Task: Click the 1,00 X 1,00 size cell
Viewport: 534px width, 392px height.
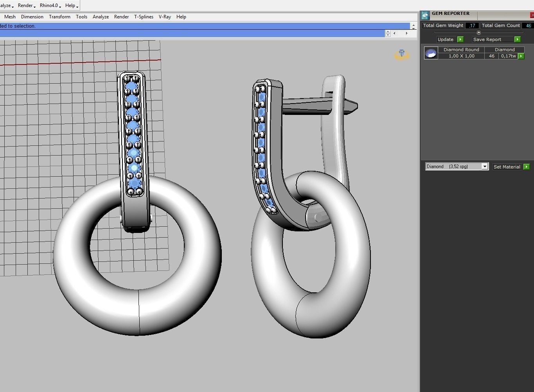Action: [x=461, y=56]
